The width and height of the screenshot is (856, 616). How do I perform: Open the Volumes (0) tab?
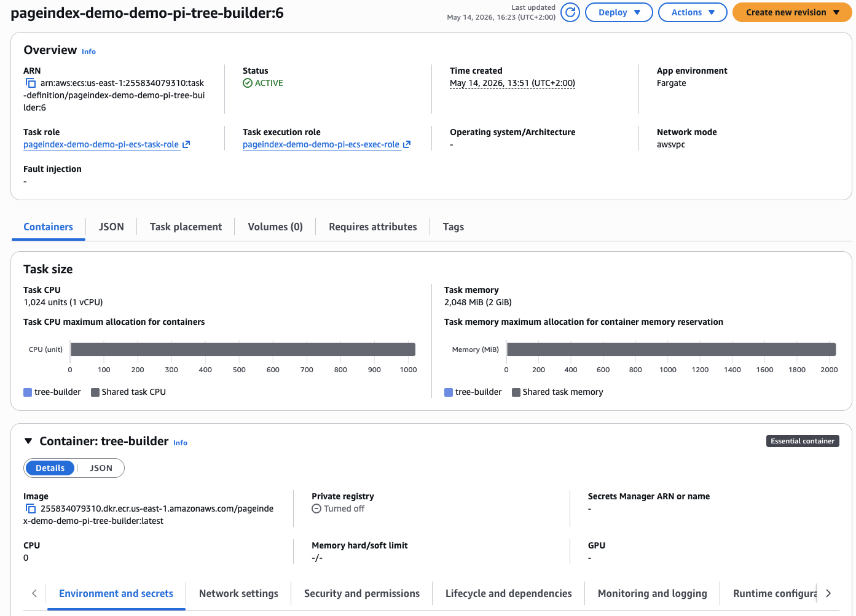click(275, 227)
